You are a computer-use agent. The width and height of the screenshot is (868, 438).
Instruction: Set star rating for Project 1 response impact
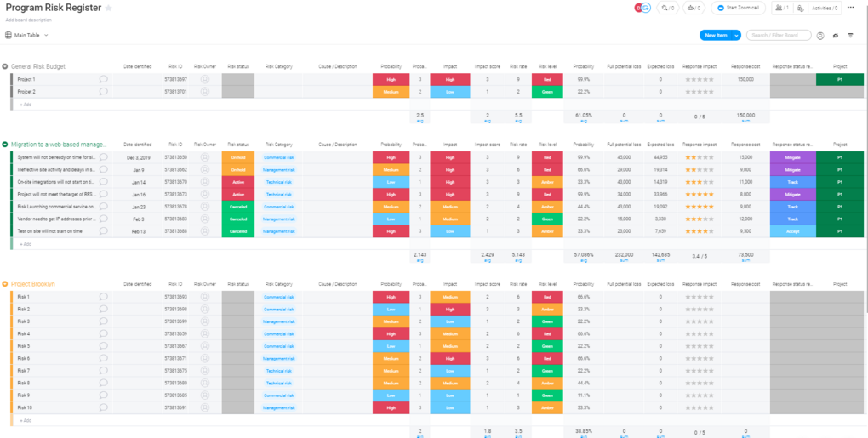(700, 80)
